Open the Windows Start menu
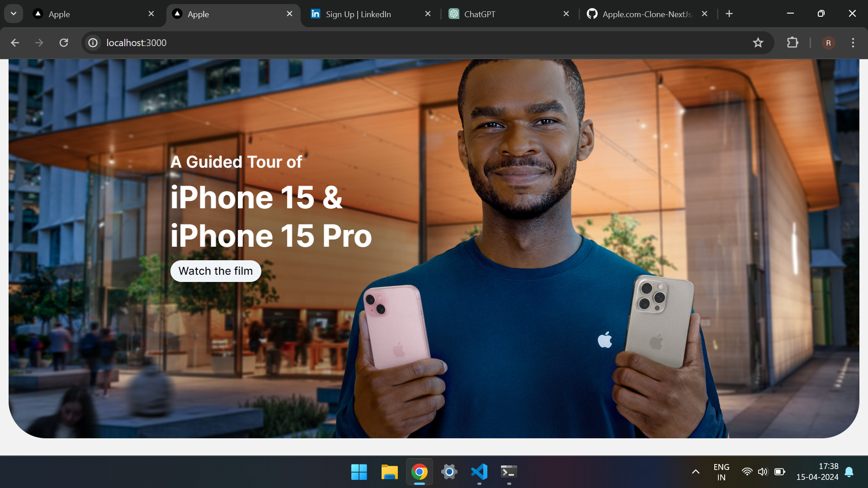The image size is (868, 488). click(x=359, y=472)
